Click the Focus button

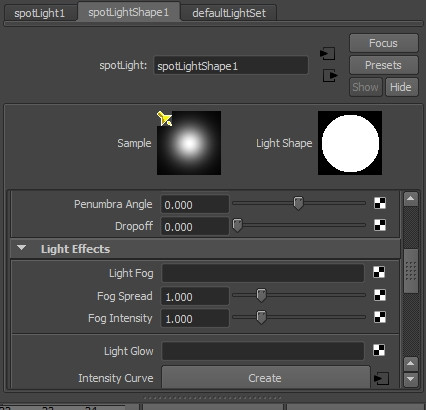click(383, 43)
